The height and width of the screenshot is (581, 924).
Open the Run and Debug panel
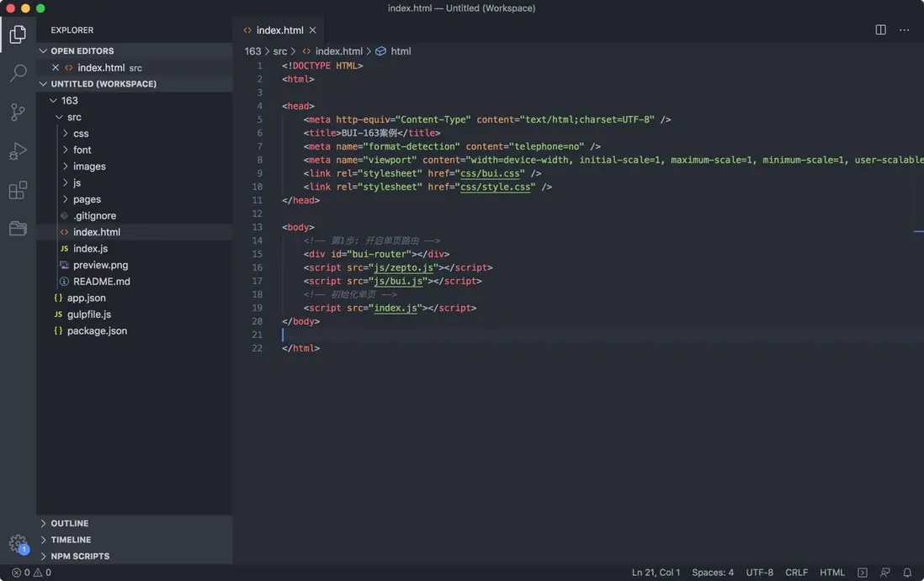click(18, 151)
